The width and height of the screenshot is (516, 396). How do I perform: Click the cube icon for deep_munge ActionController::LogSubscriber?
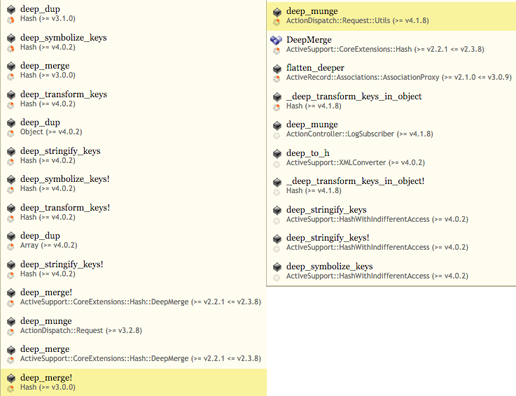(x=277, y=125)
